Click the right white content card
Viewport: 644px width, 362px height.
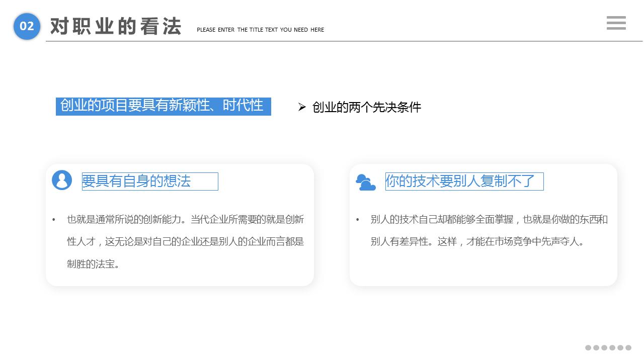[483, 225]
